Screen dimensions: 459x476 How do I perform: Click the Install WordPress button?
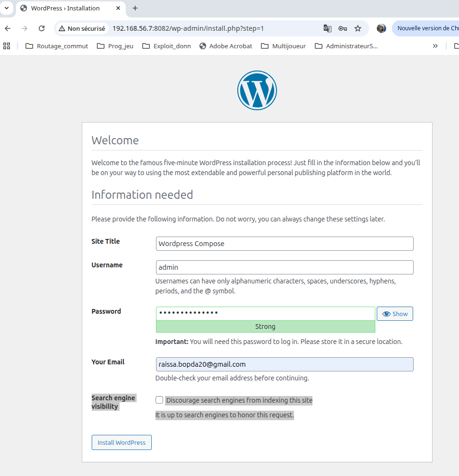point(121,442)
